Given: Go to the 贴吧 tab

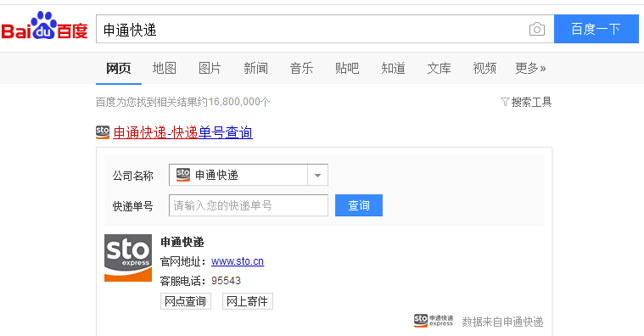Looking at the screenshot, I should [347, 68].
